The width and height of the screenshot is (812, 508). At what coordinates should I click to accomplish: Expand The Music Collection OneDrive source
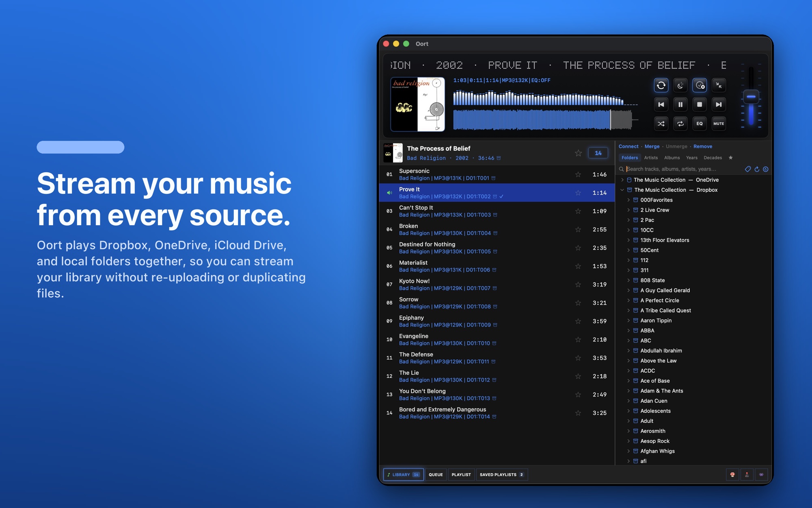(x=622, y=180)
